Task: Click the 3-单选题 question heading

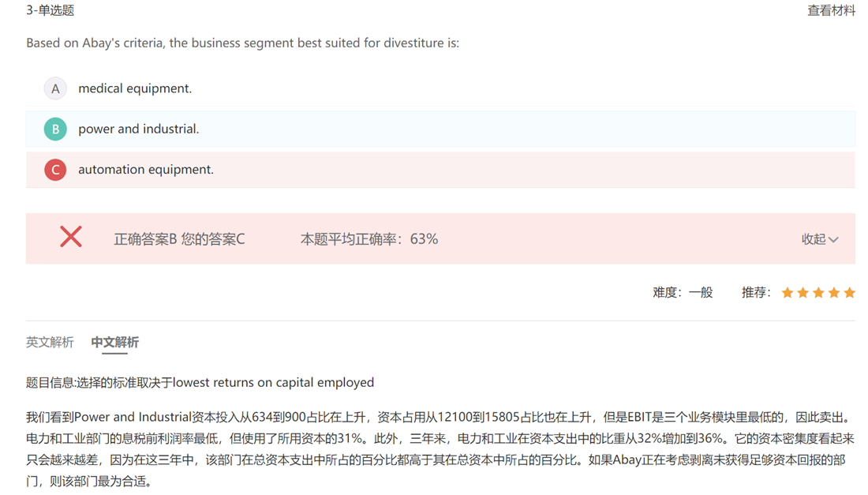Action: tap(51, 10)
